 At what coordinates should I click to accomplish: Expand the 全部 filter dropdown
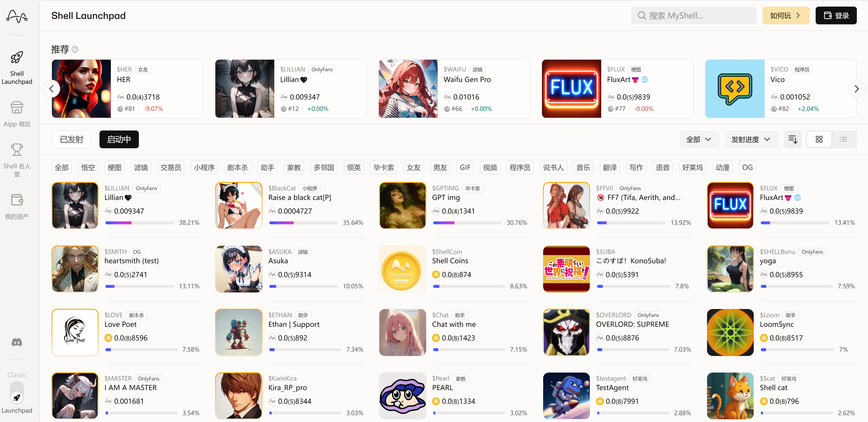pos(699,139)
